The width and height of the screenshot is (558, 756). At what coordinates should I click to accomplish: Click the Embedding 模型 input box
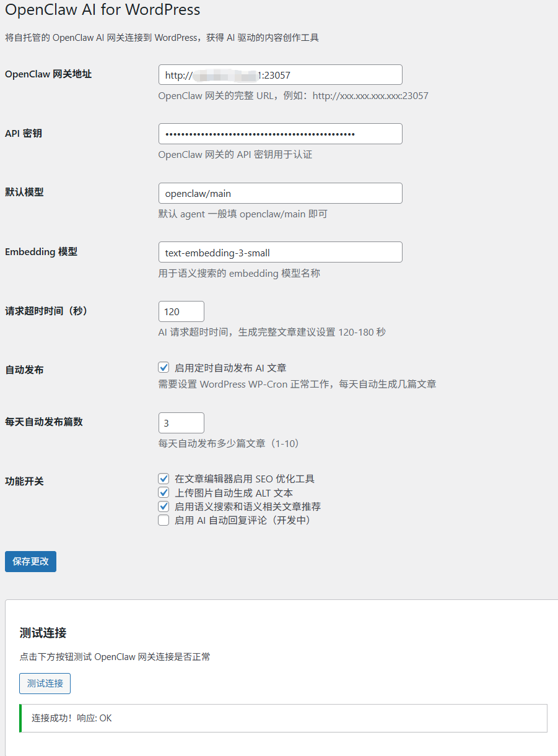280,252
